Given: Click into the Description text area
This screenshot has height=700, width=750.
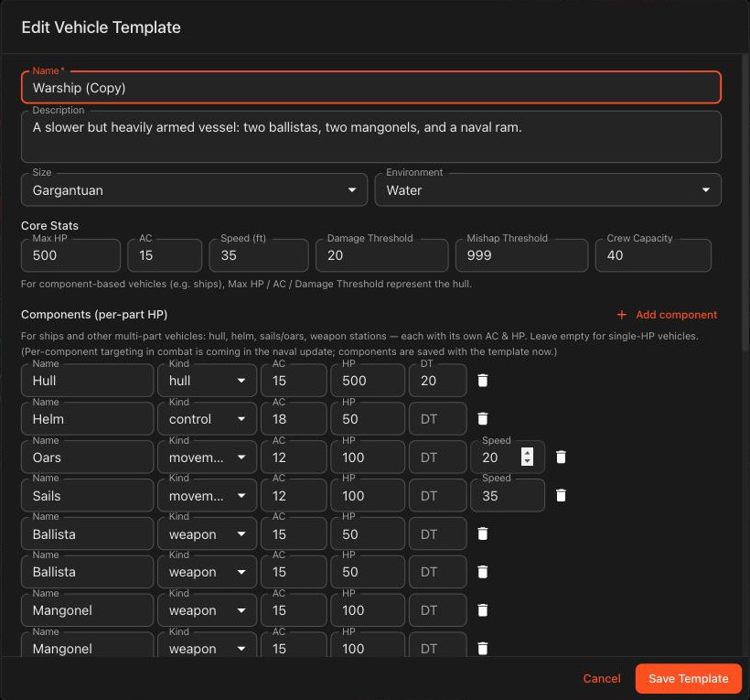Looking at the screenshot, I should click(x=371, y=137).
